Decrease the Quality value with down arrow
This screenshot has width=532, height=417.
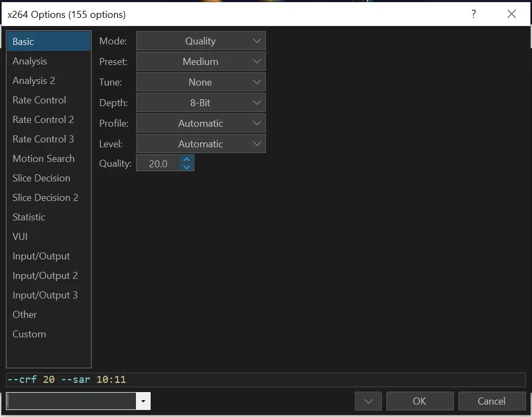pyautogui.click(x=186, y=167)
